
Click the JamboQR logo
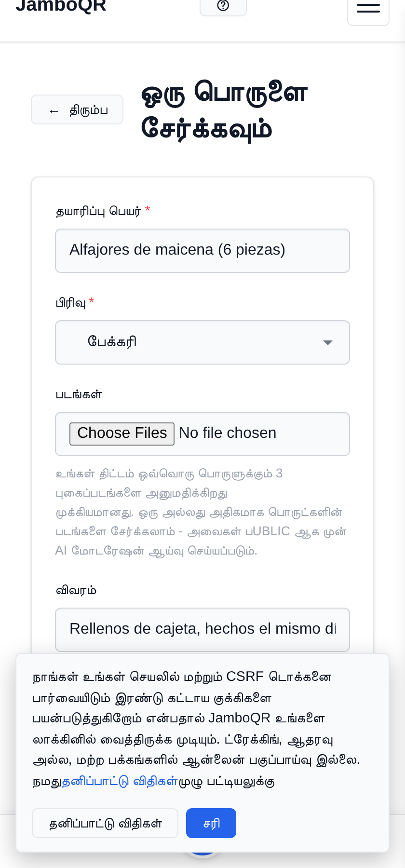coord(61,6)
